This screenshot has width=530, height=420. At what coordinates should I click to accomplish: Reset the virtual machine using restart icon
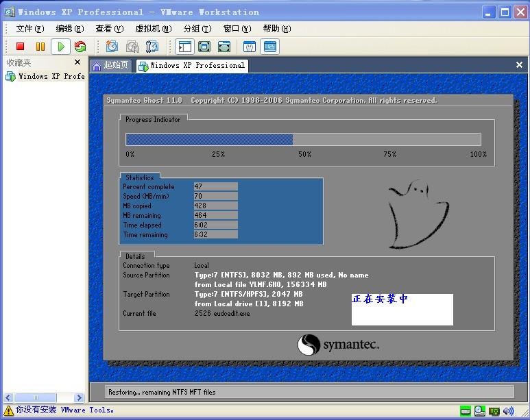(80, 47)
